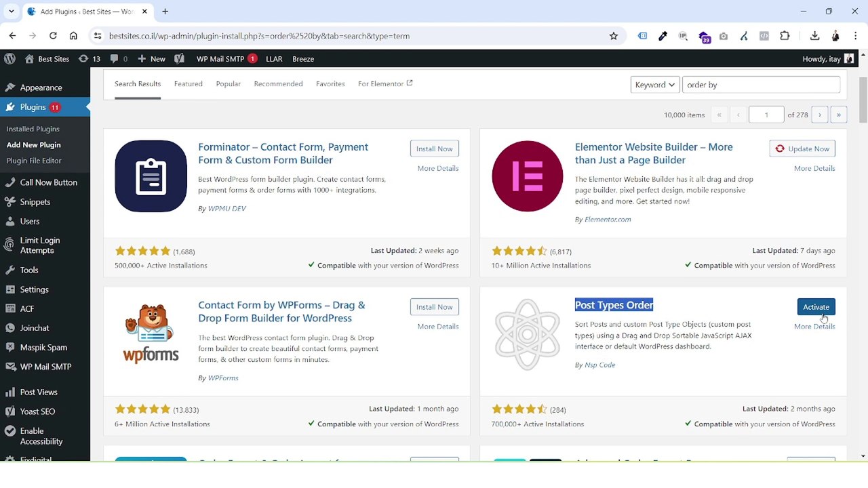Click the Post Types Order plugin icon
Image resolution: width=868 pixels, height=488 pixels.
pos(528,334)
